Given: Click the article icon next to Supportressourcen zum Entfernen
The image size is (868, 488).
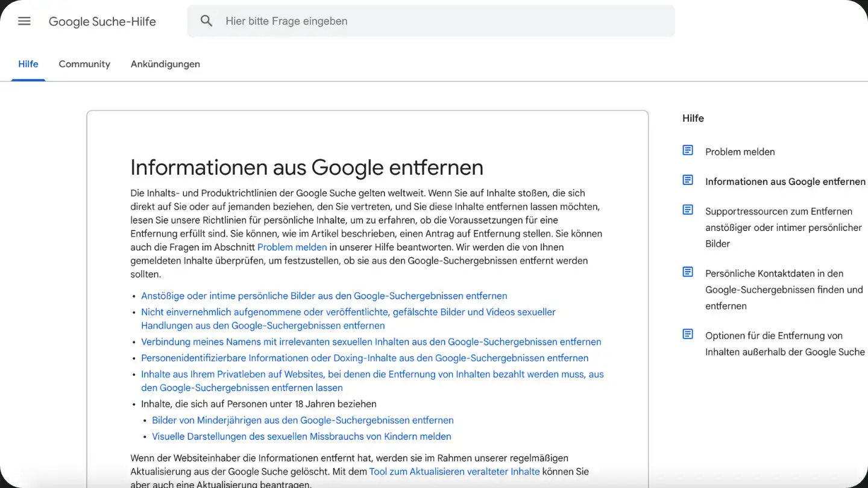Looking at the screenshot, I should coord(688,210).
